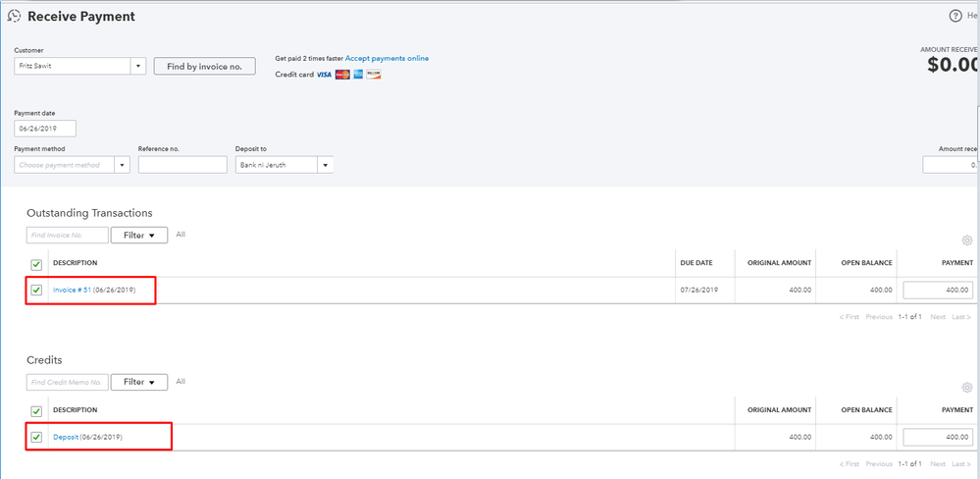Uncheck the Invoice # 51 checkbox
Viewport: 980px width, 479px height.
pos(36,291)
